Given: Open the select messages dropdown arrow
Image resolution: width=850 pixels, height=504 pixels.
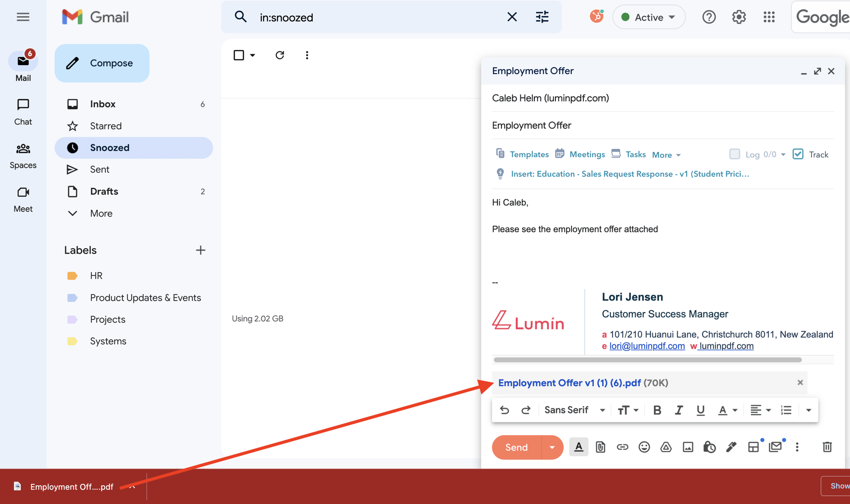Looking at the screenshot, I should 252,55.
